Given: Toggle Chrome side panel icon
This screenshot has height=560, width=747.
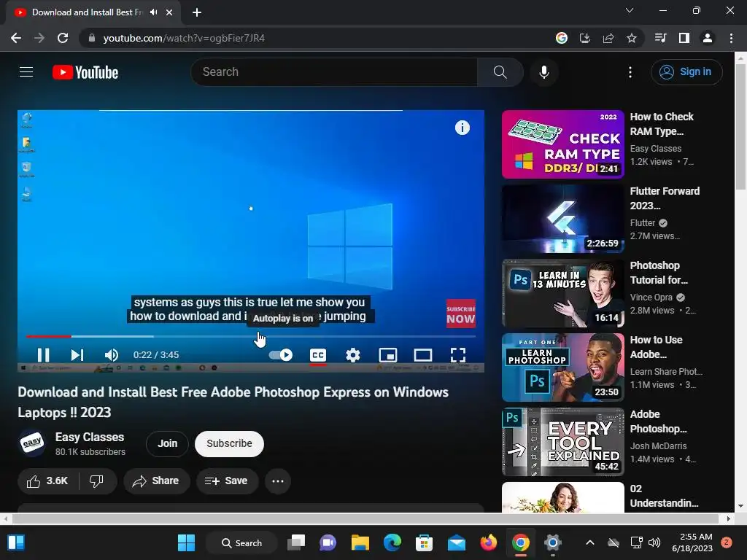Looking at the screenshot, I should click(x=684, y=38).
